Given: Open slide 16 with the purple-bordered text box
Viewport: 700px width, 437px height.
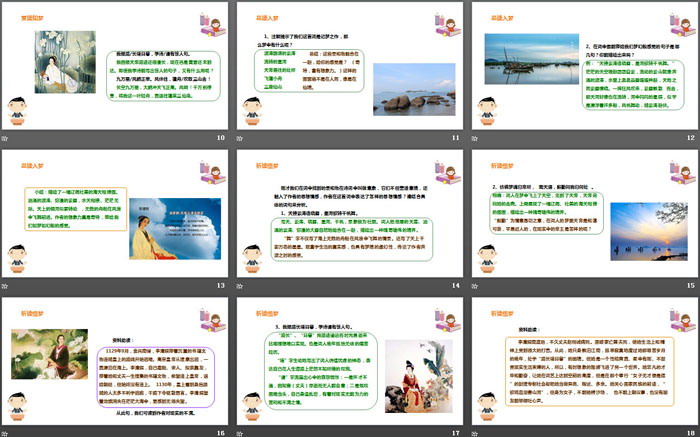Looking at the screenshot, I should 116,359.
